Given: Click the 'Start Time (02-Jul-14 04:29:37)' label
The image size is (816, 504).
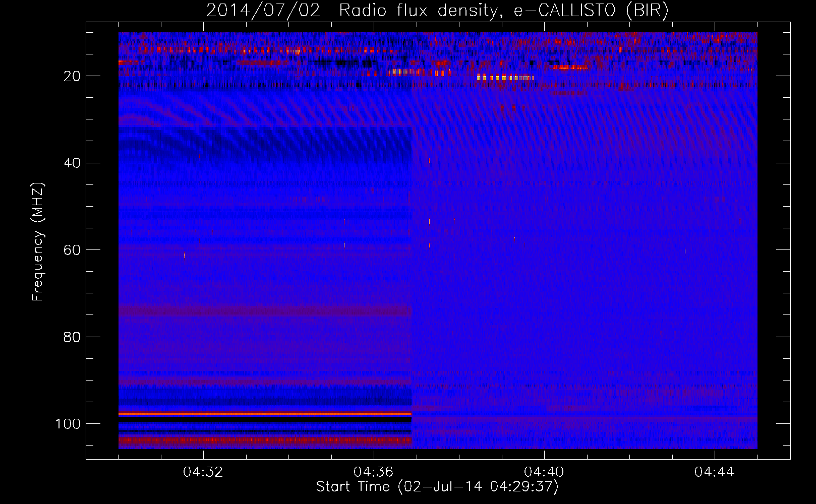Looking at the screenshot, I should click(437, 487).
